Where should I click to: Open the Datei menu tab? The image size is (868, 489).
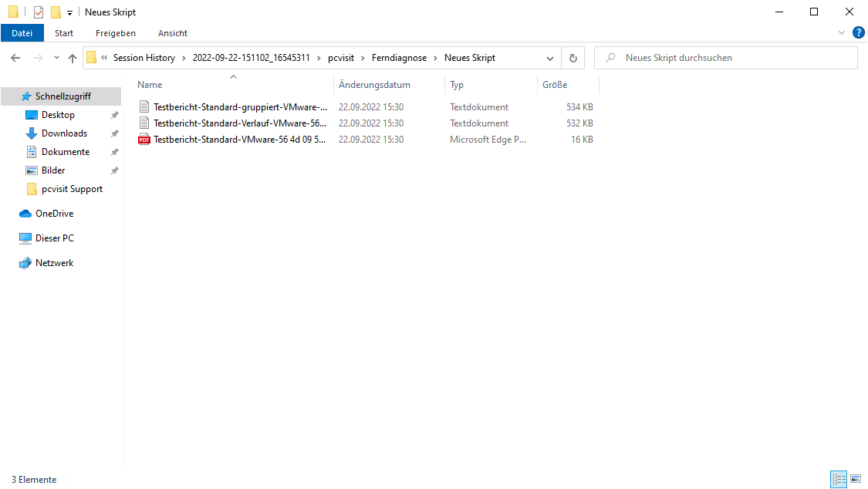point(22,33)
